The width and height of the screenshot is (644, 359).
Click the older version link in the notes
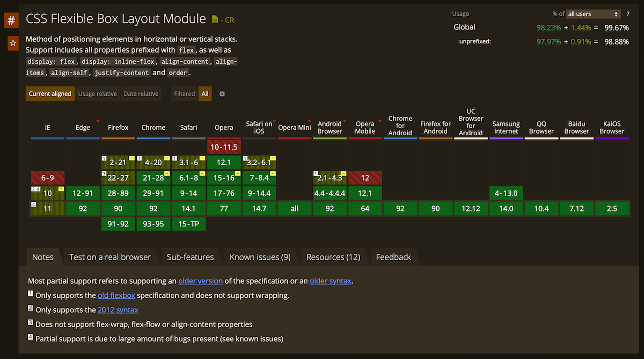(200, 281)
